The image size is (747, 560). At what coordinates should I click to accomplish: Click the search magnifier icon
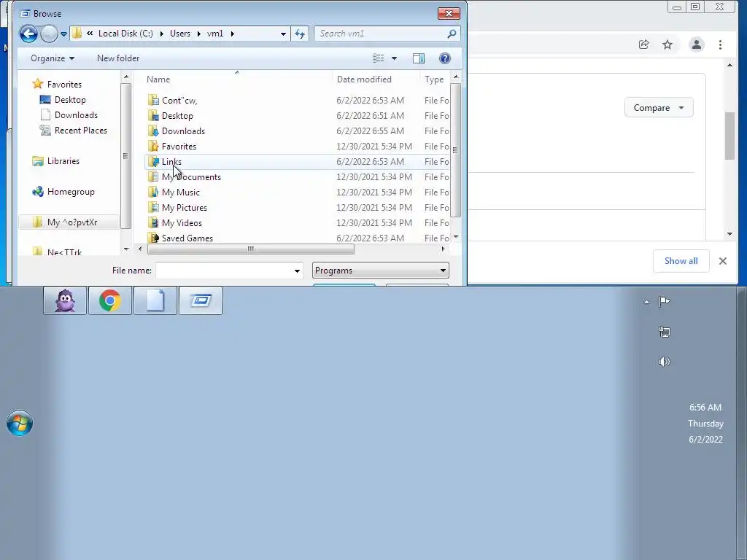coord(452,34)
